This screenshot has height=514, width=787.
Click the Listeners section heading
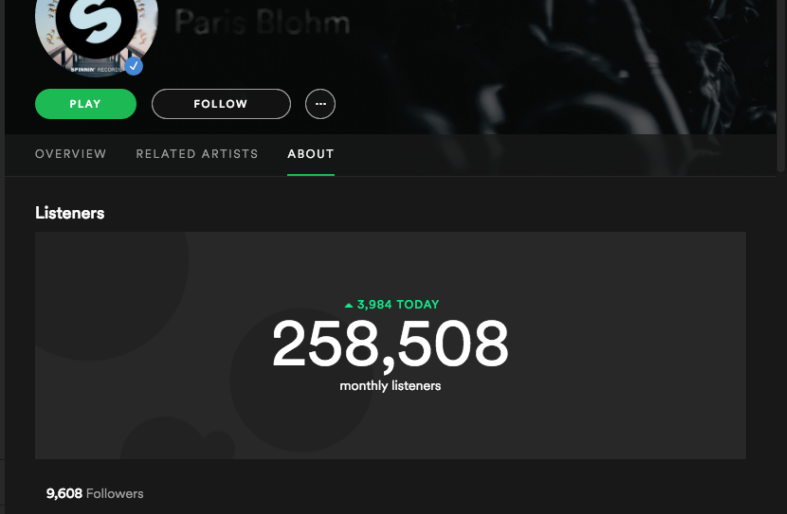tap(70, 213)
